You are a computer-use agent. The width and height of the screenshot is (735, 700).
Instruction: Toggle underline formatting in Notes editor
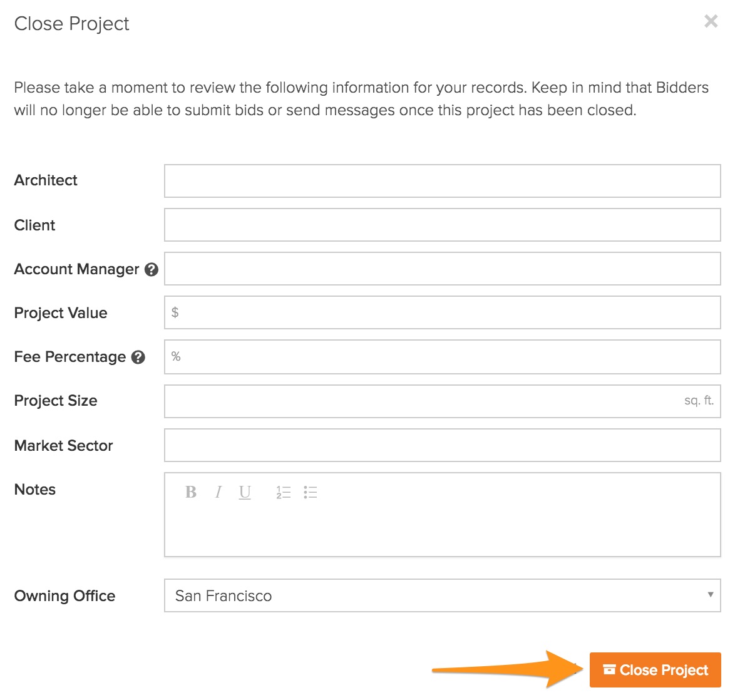pos(245,493)
